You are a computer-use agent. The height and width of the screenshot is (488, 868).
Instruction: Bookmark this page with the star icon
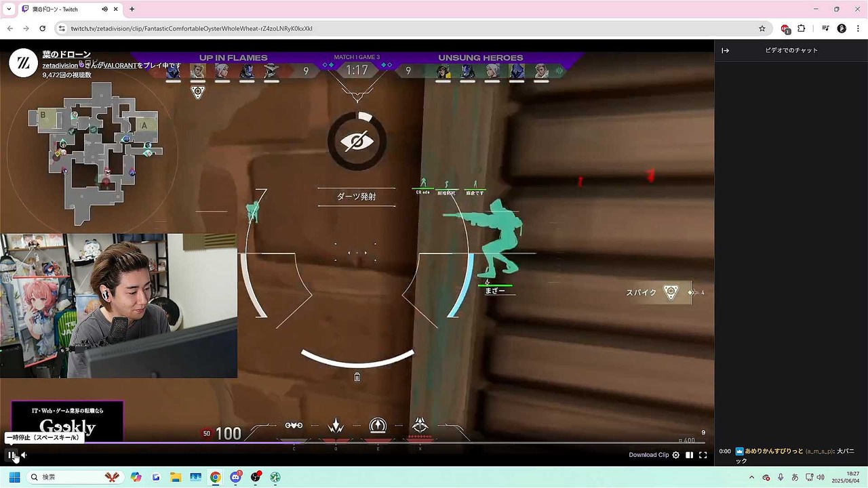pos(762,28)
